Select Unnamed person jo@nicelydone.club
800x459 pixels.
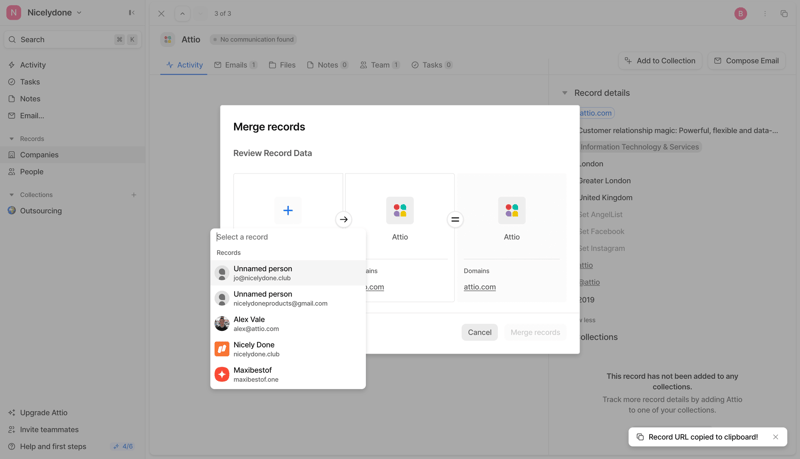288,273
